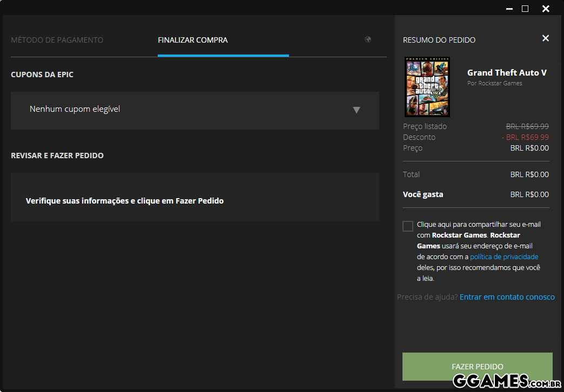This screenshot has height=392, width=564.
Task: Maximize the checkout window
Action: point(525,9)
